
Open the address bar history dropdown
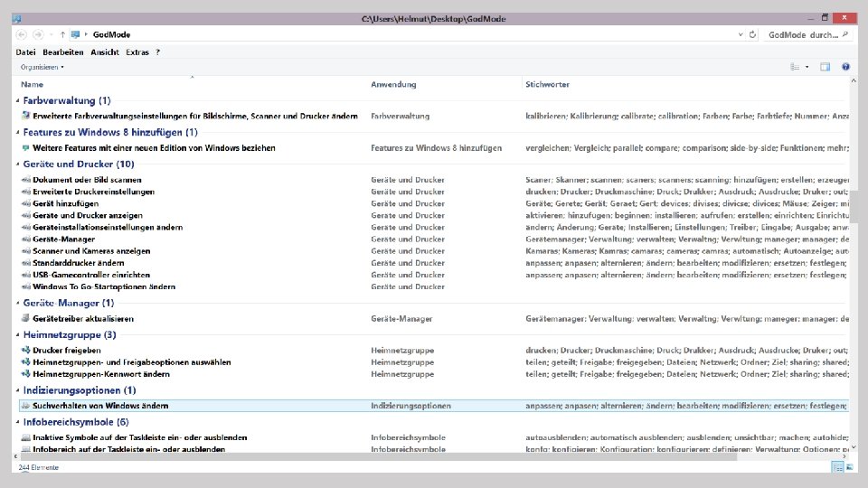point(741,34)
